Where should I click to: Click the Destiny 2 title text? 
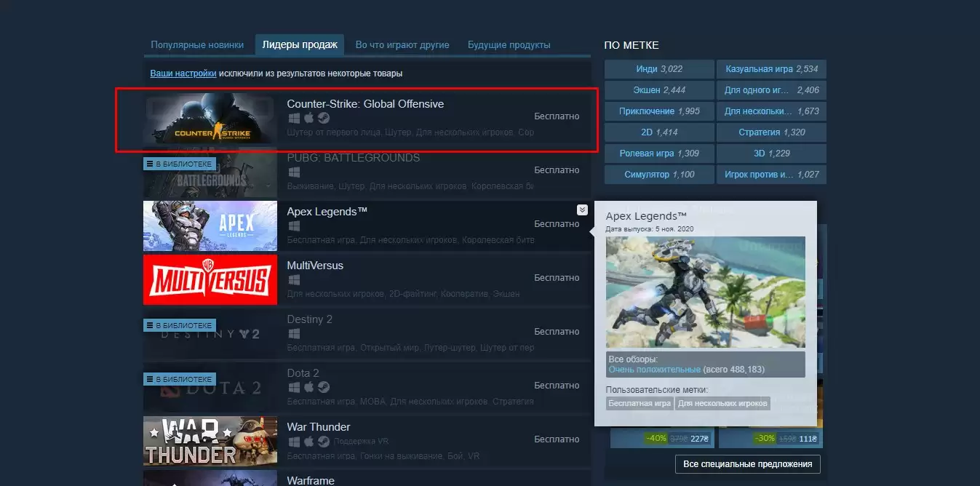pos(310,319)
